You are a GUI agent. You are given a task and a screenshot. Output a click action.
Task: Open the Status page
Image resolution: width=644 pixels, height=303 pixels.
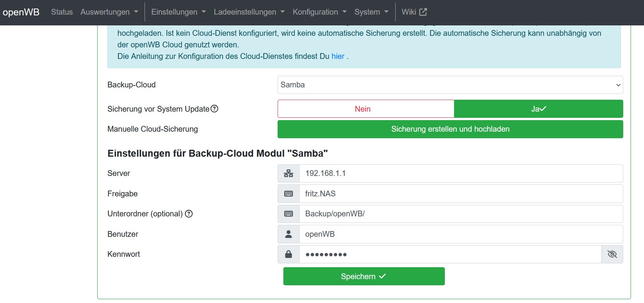62,12
